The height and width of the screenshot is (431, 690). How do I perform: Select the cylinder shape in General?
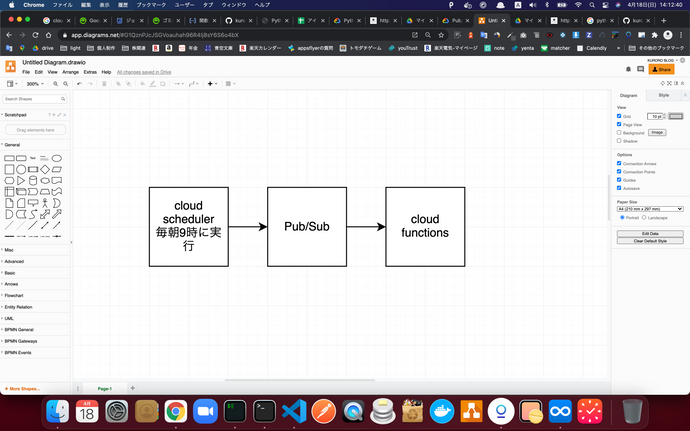[x=33, y=181]
